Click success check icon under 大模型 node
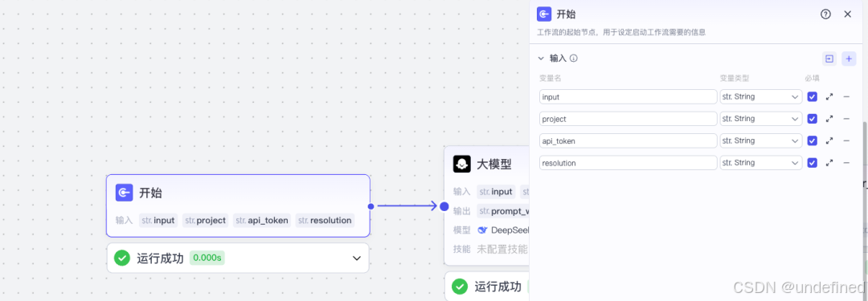Image resolution: width=868 pixels, height=301 pixels. point(460,286)
